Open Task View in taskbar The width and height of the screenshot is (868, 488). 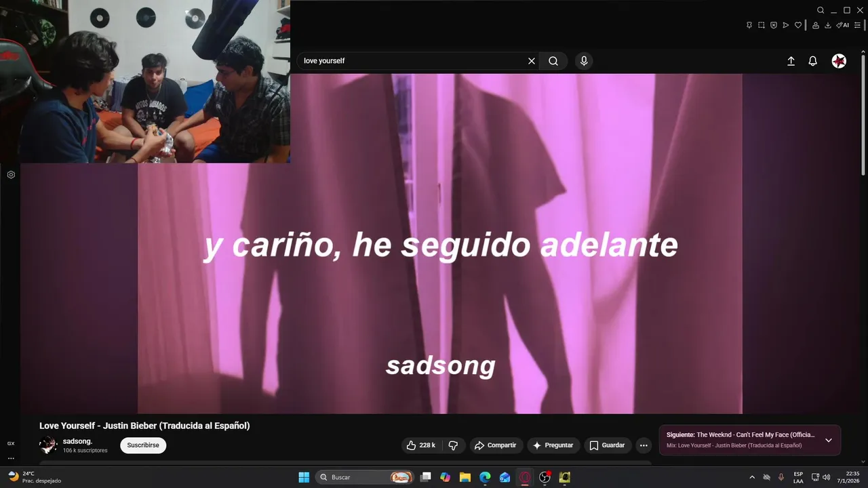(x=426, y=477)
